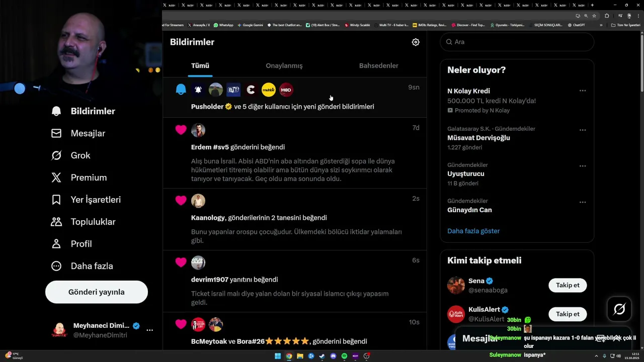The image size is (644, 362).
Task: Open more options for Müsavat Dervişoğlu trend
Action: (583, 130)
